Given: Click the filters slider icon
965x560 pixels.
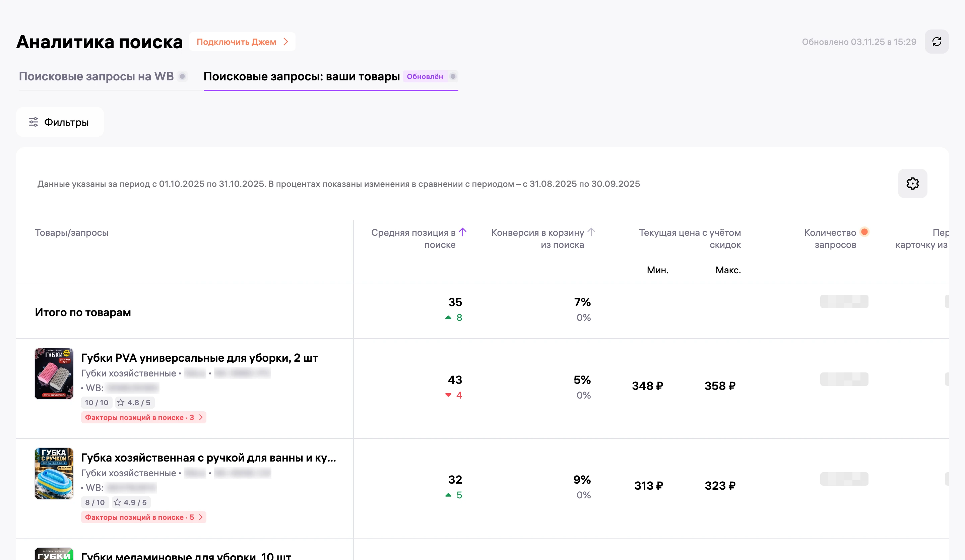Looking at the screenshot, I should point(33,122).
